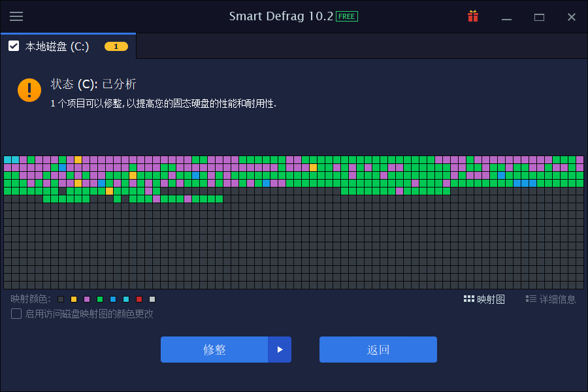588x392 pixels.
Task: Click the red swatch in the map legend
Action: pyautogui.click(x=138, y=299)
